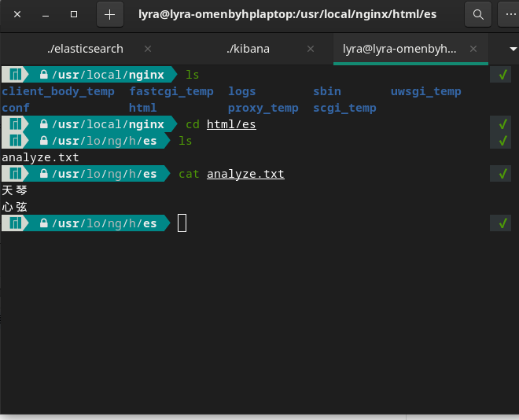Click the search magnifier icon in title bar
519x420 pixels.
coord(477,14)
